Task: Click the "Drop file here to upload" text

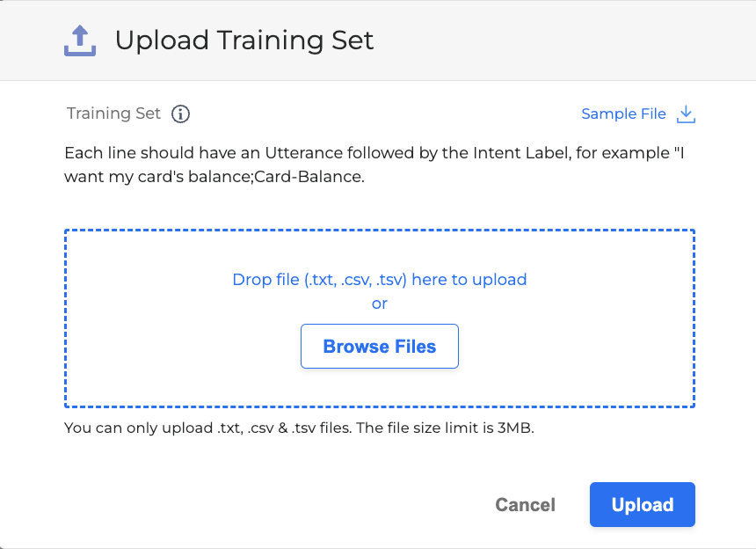Action: coord(379,280)
